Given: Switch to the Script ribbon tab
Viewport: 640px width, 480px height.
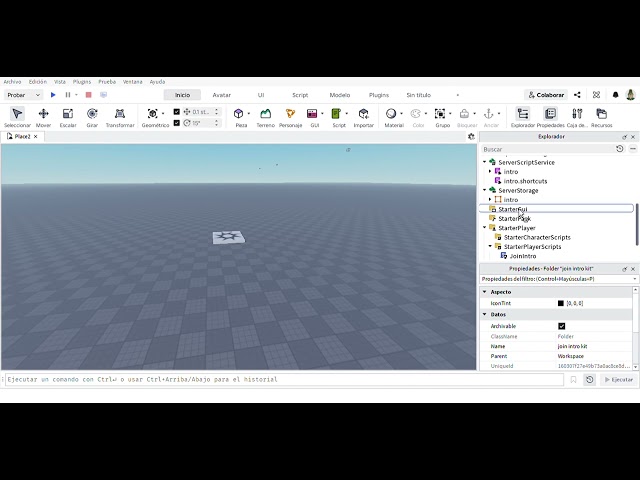Looking at the screenshot, I should pos(300,95).
